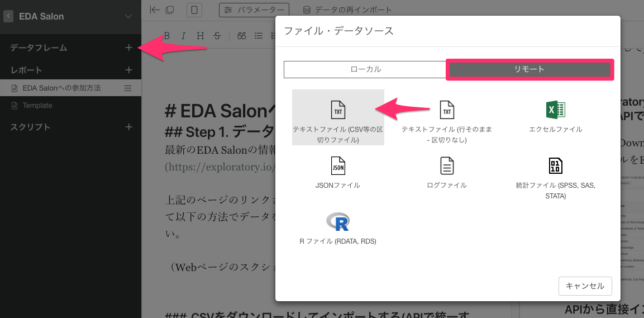Click the duplicate windows icon in toolbar
Viewport: 644px width, 318px height.
(169, 10)
